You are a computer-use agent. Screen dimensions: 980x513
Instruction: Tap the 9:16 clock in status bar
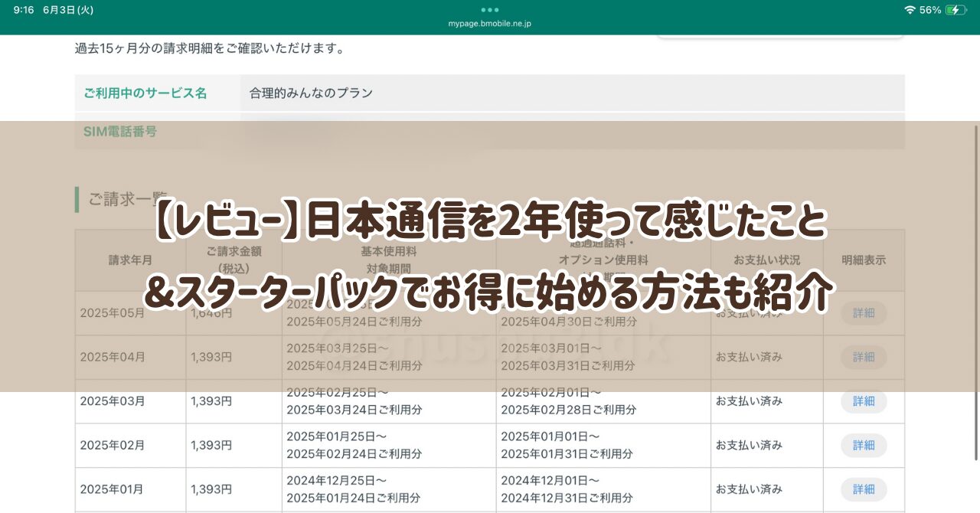23,10
